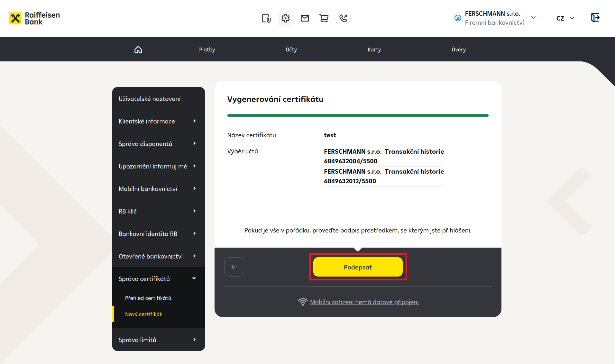
Task: Go to home via house icon
Action: (138, 50)
